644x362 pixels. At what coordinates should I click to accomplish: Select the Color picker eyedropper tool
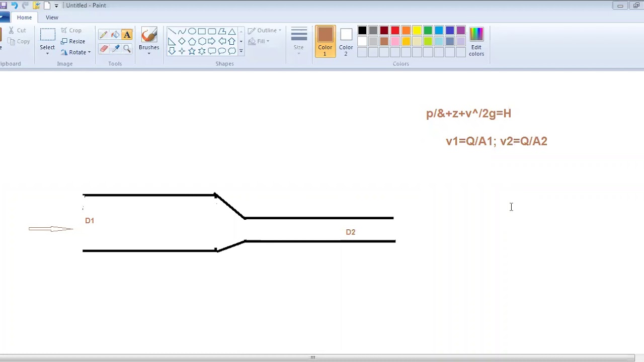coord(115,48)
